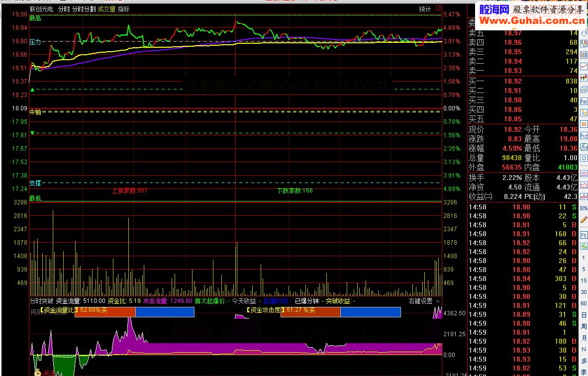The image size is (588, 376).
Task: Click the 卖三 volume 294
Action: click(571, 52)
